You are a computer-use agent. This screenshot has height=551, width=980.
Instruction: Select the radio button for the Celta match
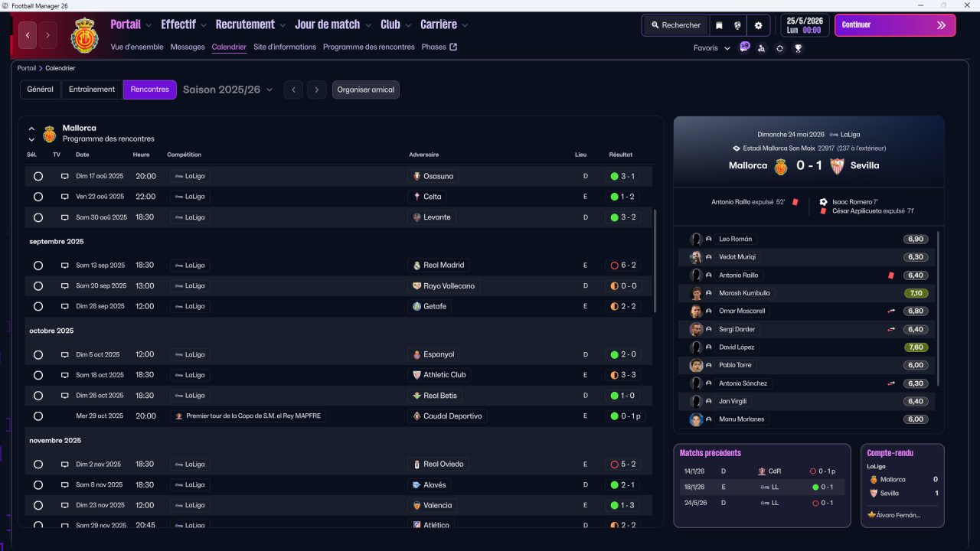pos(38,197)
